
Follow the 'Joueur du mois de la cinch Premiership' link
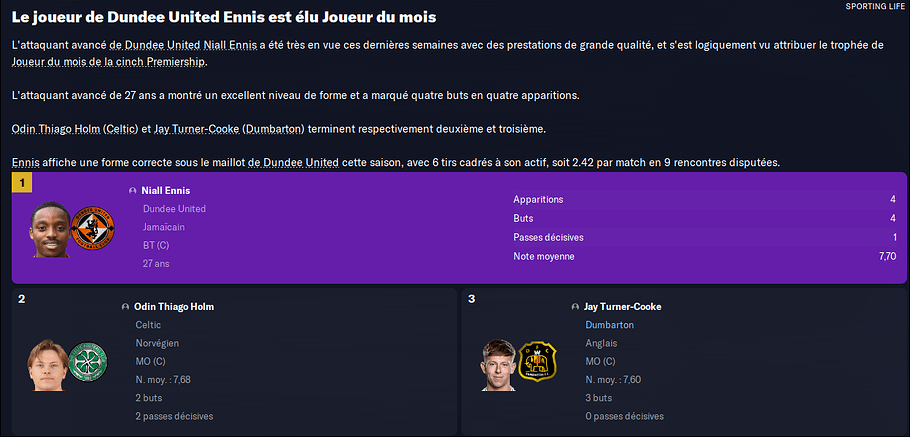109,62
